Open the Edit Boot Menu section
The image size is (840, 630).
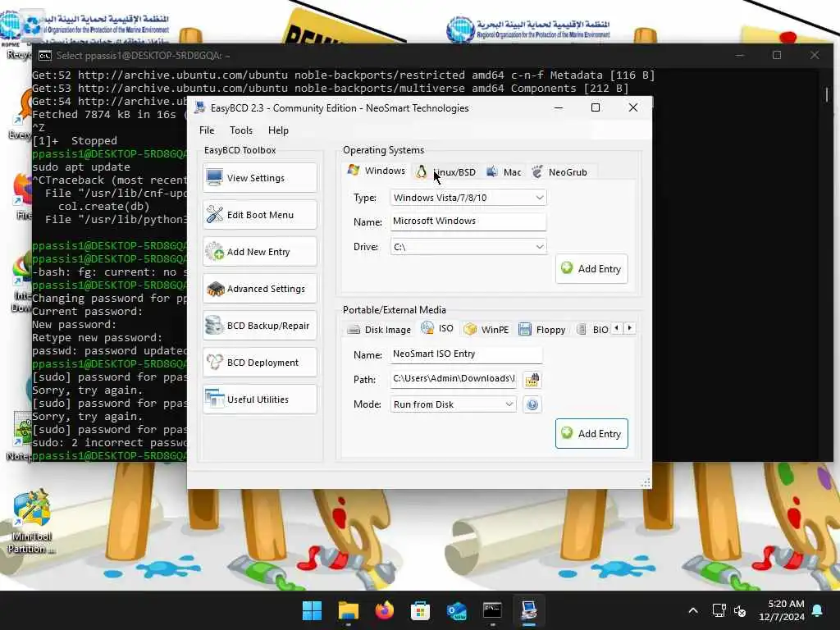[x=260, y=215]
